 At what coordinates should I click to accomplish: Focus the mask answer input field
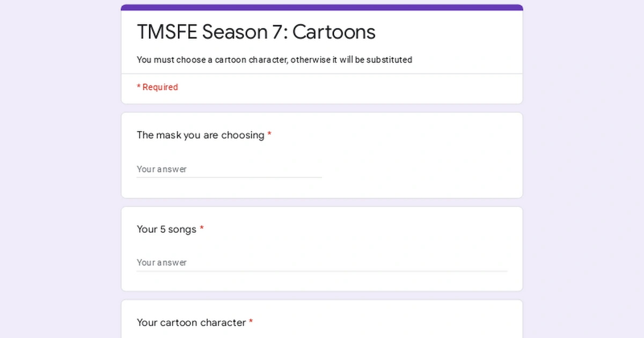point(229,169)
